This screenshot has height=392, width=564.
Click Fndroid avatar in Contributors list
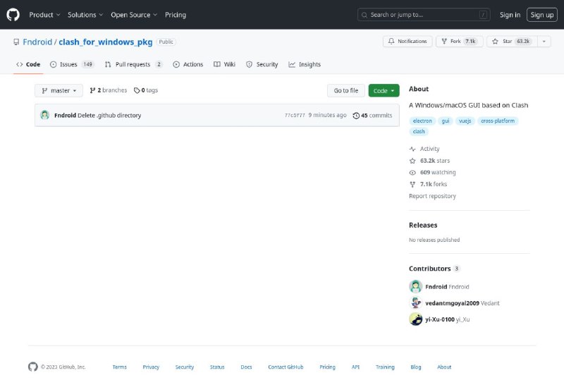point(416,287)
